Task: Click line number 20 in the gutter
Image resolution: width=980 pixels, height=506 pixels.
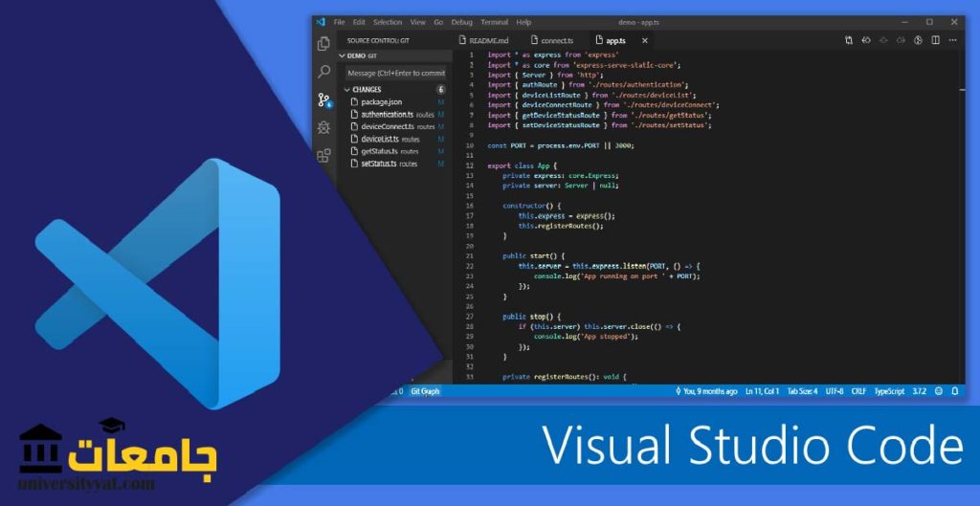Action: [470, 246]
